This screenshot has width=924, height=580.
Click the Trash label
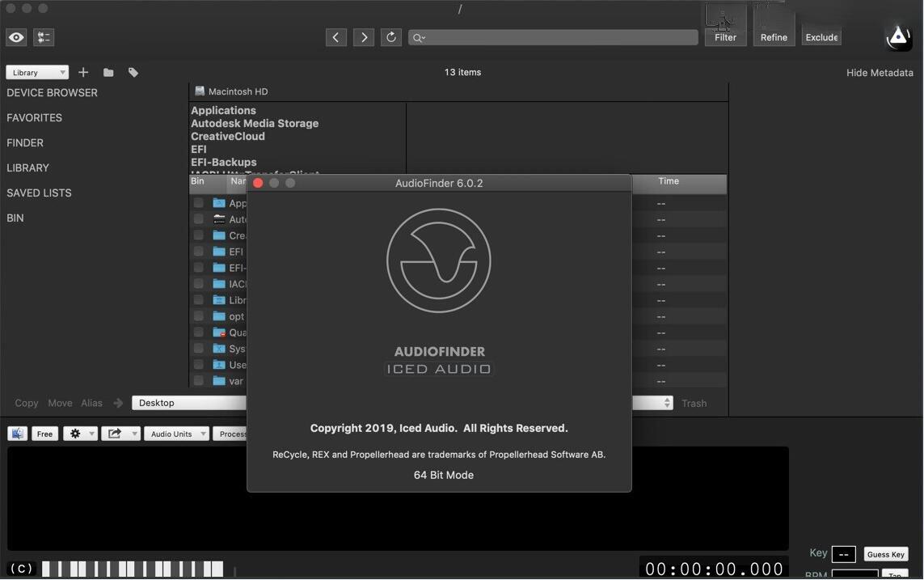pos(694,403)
